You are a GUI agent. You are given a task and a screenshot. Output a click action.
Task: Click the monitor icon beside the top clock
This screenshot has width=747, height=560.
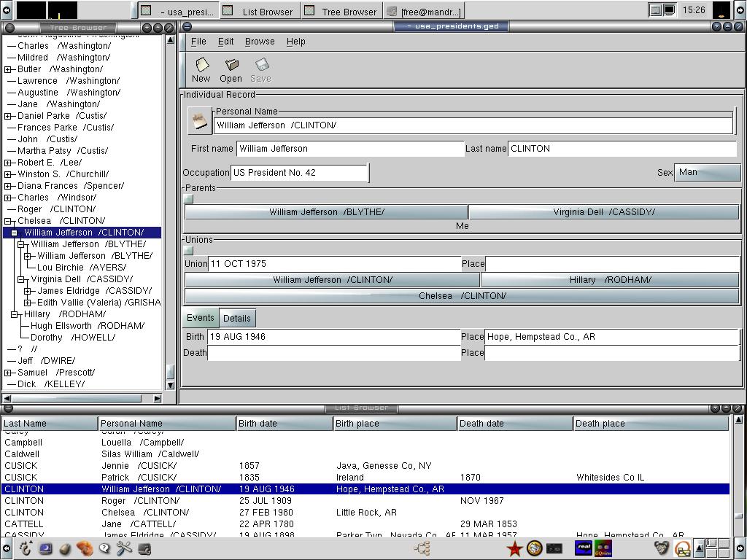click(x=670, y=10)
